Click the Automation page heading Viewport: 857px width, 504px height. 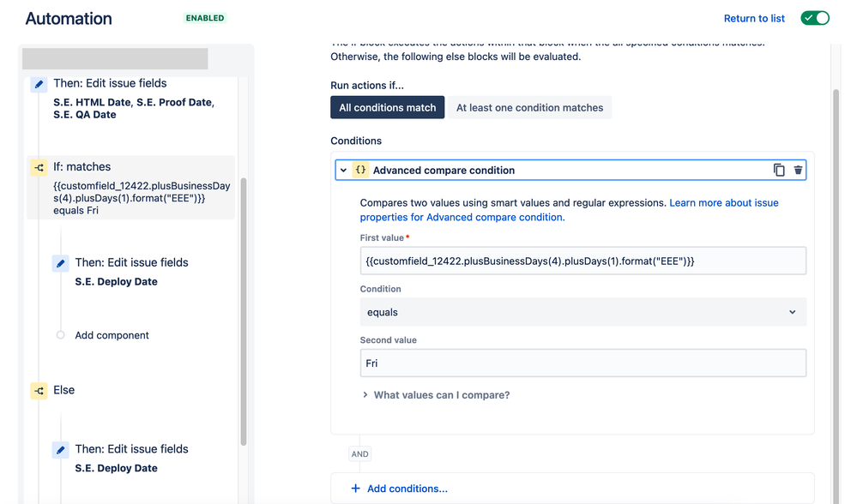(x=69, y=19)
